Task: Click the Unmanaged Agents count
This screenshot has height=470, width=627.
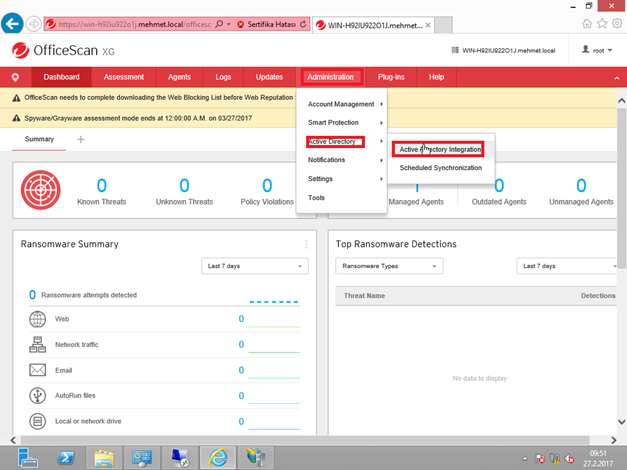Action: [x=581, y=186]
